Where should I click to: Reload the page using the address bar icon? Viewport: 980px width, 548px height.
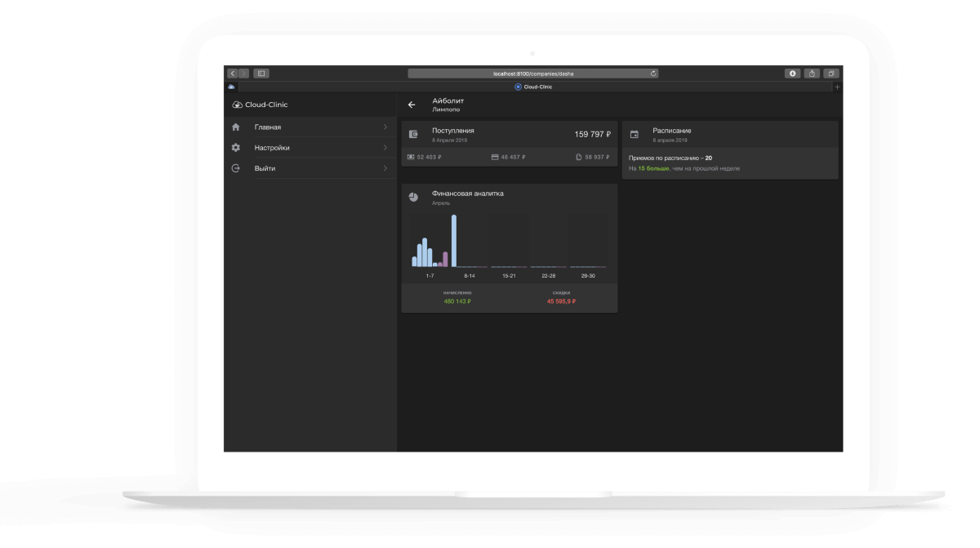(x=653, y=74)
